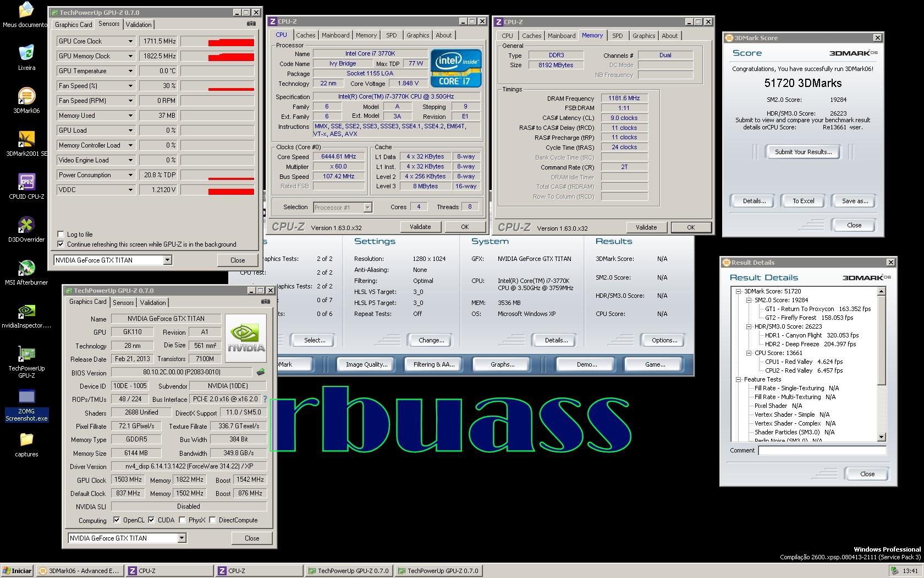Click camera screenshot icon in GPU-Z Graphics Card window
Screen dimensions: 924x578
(x=266, y=302)
